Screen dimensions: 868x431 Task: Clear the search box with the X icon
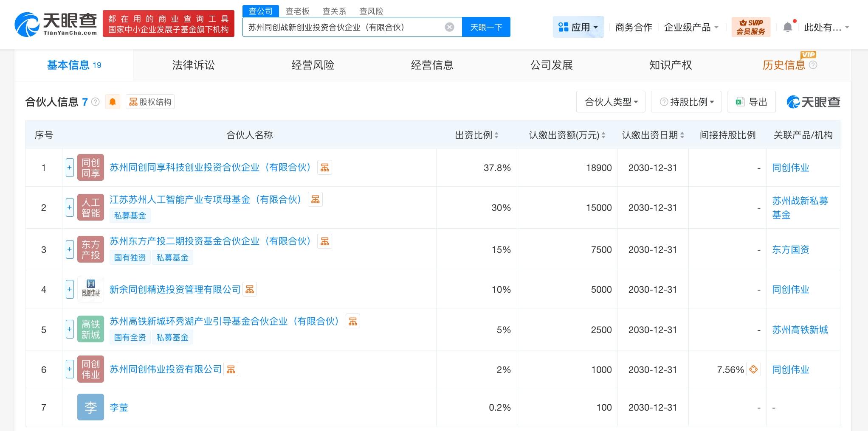(x=449, y=27)
